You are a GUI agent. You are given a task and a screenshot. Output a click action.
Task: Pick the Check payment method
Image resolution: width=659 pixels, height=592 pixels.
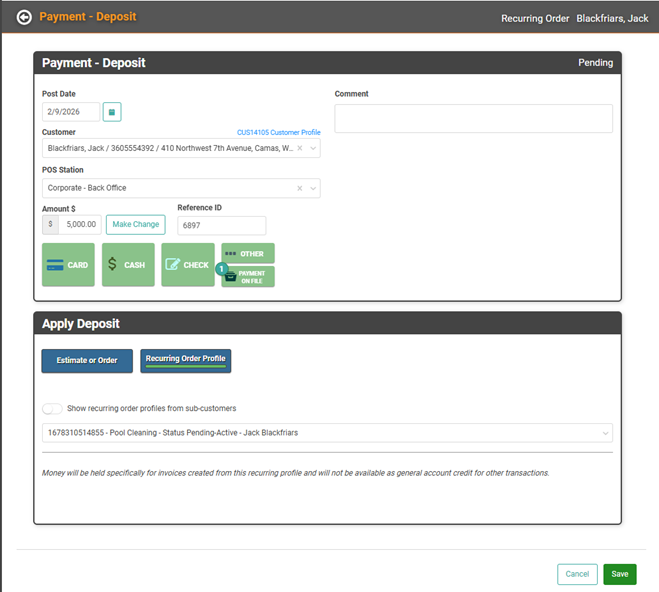188,265
